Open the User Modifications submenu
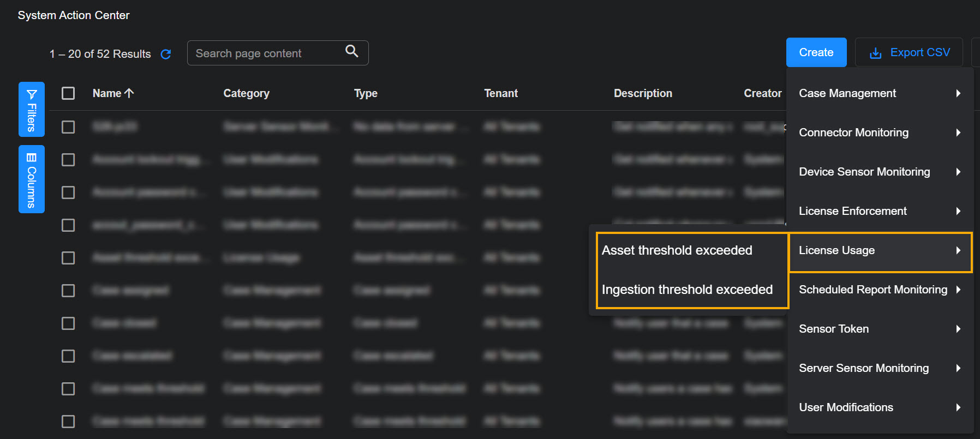The height and width of the screenshot is (439, 980). coord(880,407)
